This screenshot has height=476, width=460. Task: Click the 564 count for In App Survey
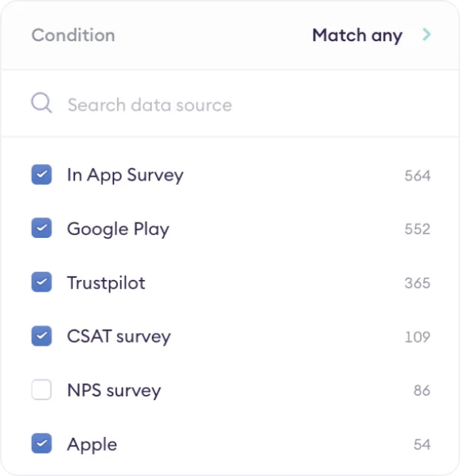click(x=417, y=175)
